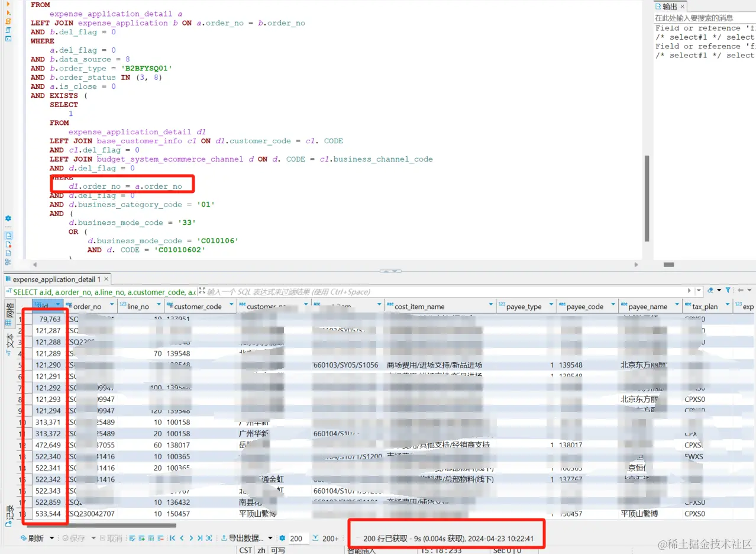
Task: Click the 可写 writable status bar entry
Action: [277, 550]
